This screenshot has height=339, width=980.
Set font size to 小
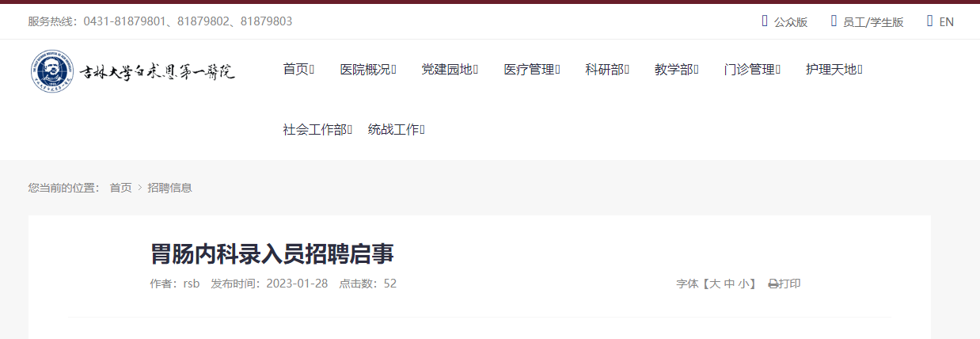(744, 284)
